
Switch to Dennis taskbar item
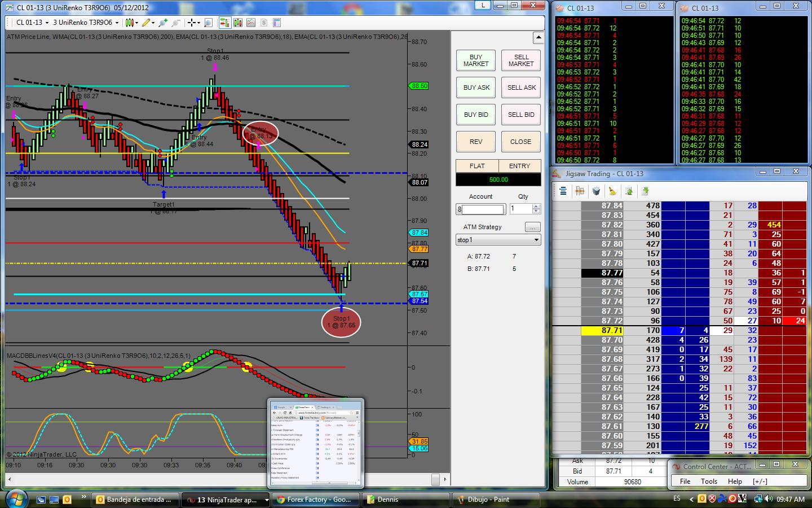[x=406, y=500]
